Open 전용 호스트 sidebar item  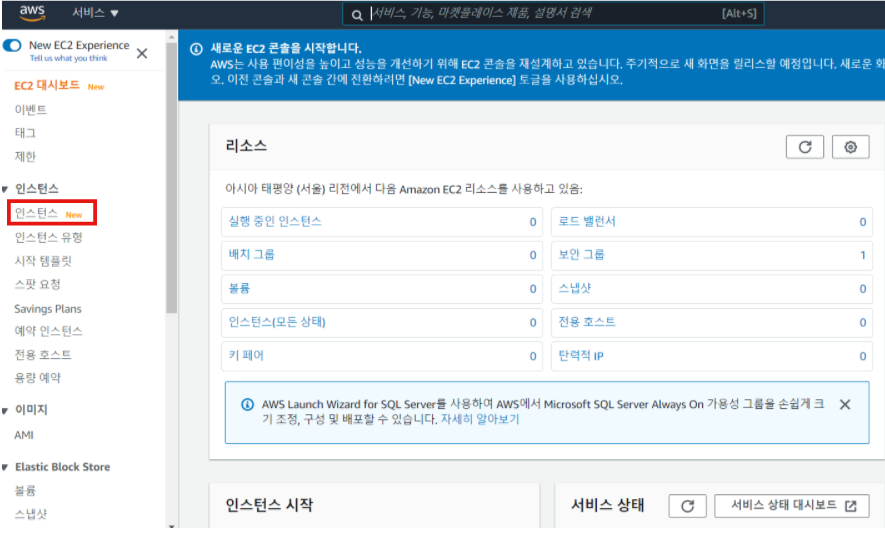coord(43,354)
